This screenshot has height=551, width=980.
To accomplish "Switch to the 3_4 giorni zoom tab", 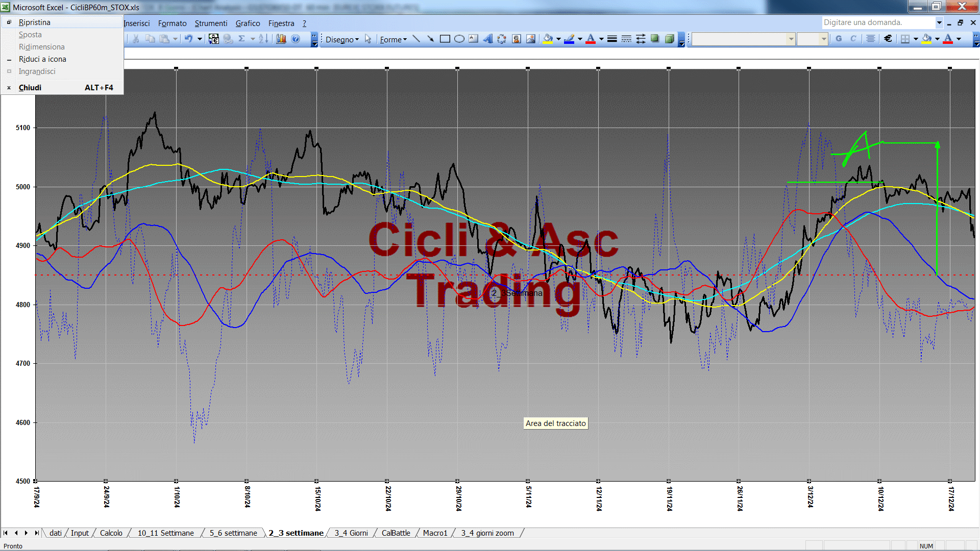I will tap(487, 533).
